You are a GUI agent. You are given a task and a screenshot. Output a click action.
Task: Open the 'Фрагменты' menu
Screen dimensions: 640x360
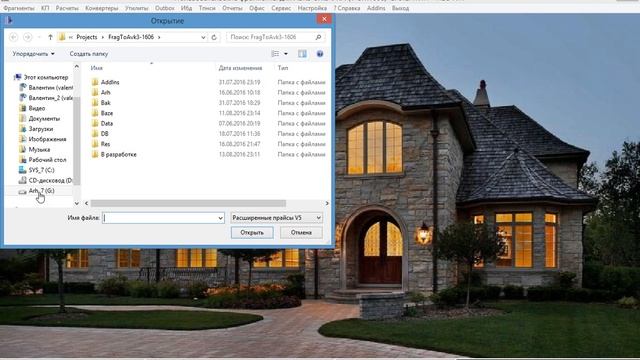19,8
